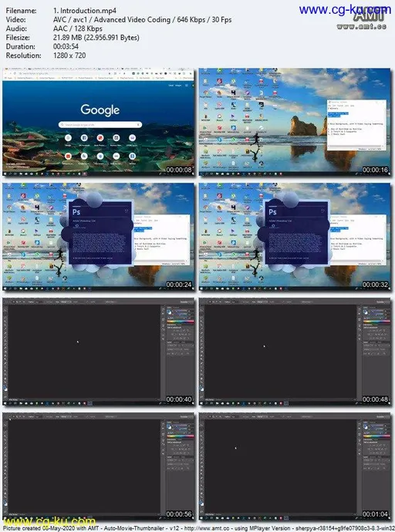Click the Google search box in 00:00:08 frame
Viewport: 395px width, 532px height.
100,125
